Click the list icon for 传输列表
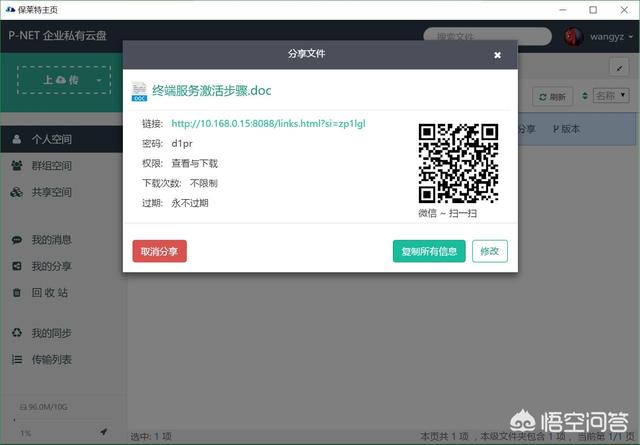The width and height of the screenshot is (640, 445). pos(17,359)
